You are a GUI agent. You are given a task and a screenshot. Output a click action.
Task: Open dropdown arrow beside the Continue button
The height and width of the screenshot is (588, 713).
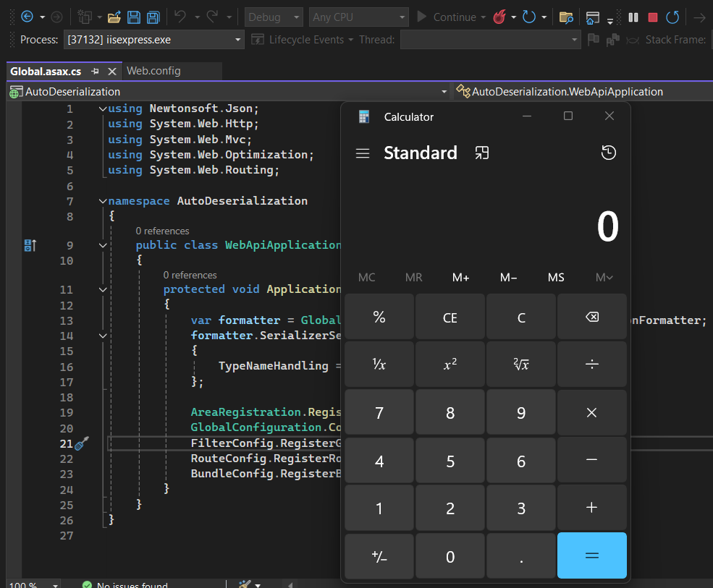(483, 17)
